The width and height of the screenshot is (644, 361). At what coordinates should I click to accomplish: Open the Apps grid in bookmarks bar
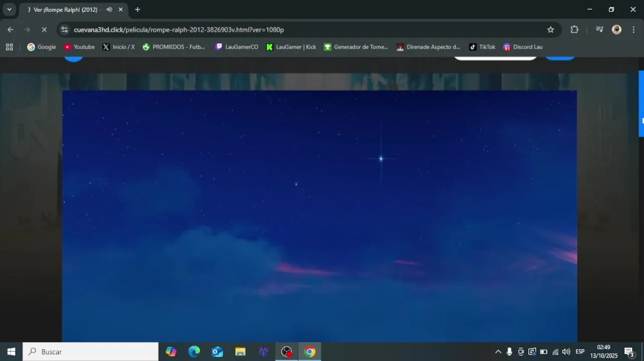(10, 47)
